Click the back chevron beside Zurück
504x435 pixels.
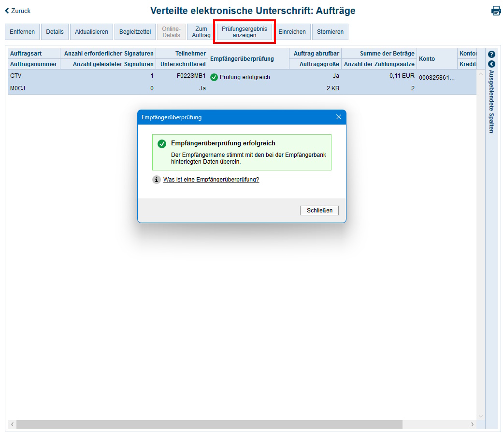click(x=6, y=11)
